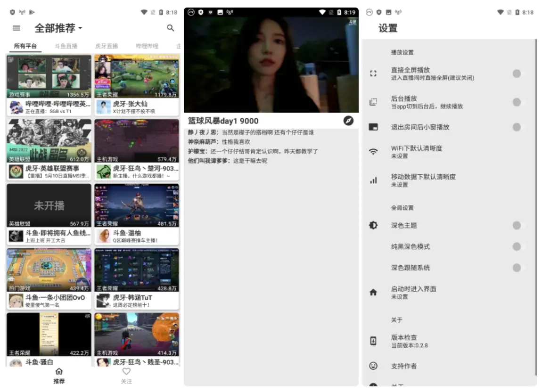The width and height of the screenshot is (542, 392).
Task: Open the hamburger navigation menu
Action: tap(16, 28)
